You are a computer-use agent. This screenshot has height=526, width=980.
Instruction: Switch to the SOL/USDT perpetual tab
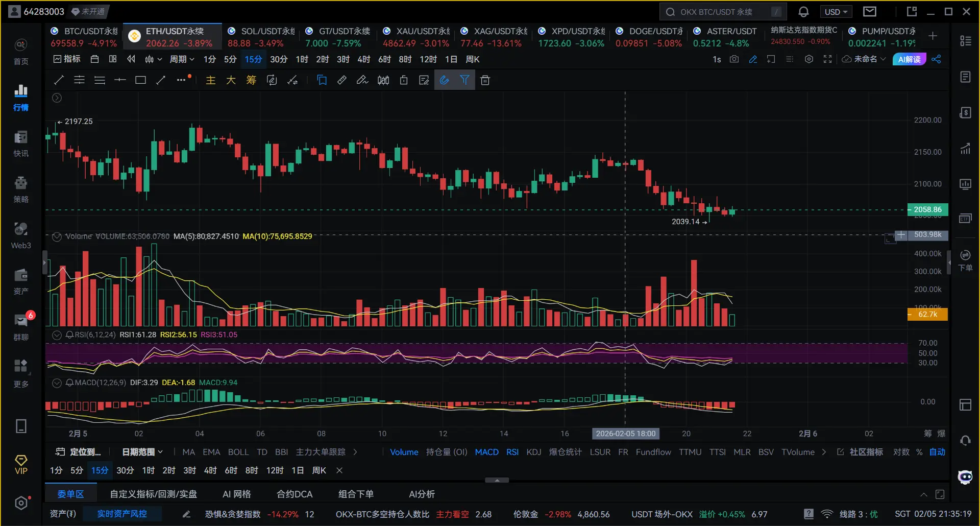(x=261, y=37)
